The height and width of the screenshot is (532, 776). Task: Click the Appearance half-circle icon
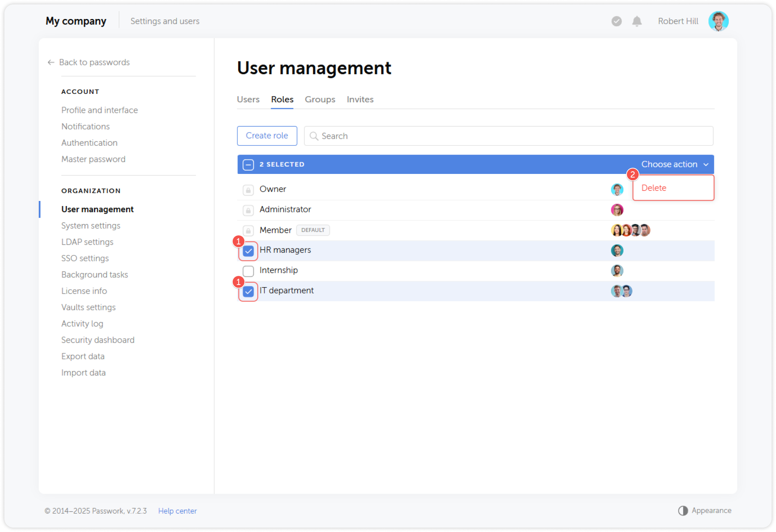[x=683, y=510]
